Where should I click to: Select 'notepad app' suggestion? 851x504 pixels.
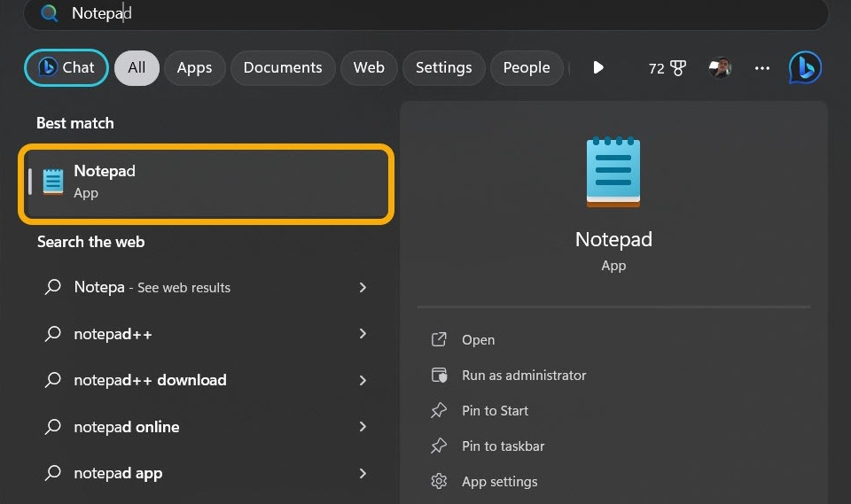coord(207,473)
